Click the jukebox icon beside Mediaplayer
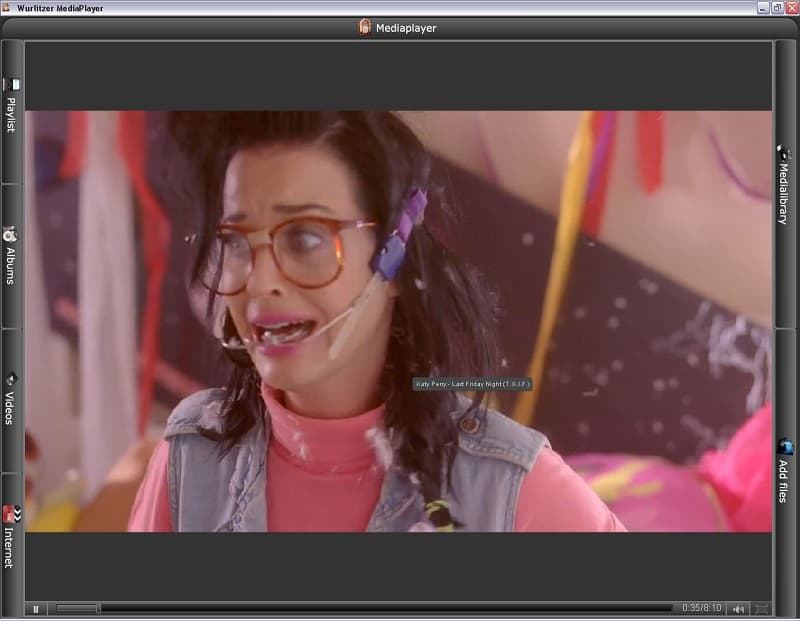800x621 pixels. pos(365,27)
